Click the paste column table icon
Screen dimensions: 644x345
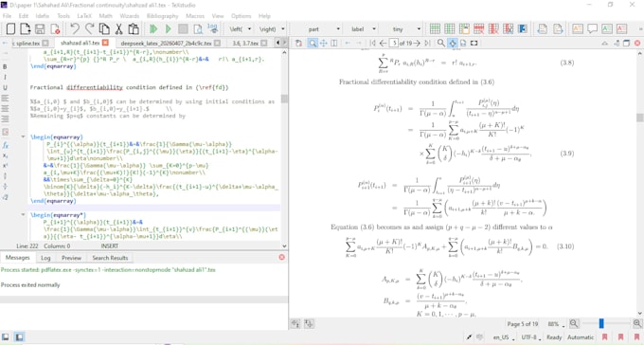[464, 29]
